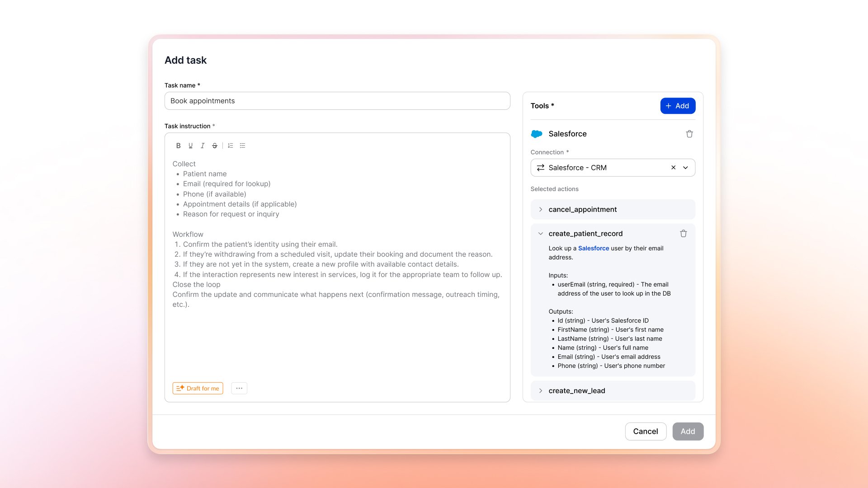This screenshot has height=488, width=868.
Task: Collapse the create_patient_record action
Action: [x=541, y=234]
